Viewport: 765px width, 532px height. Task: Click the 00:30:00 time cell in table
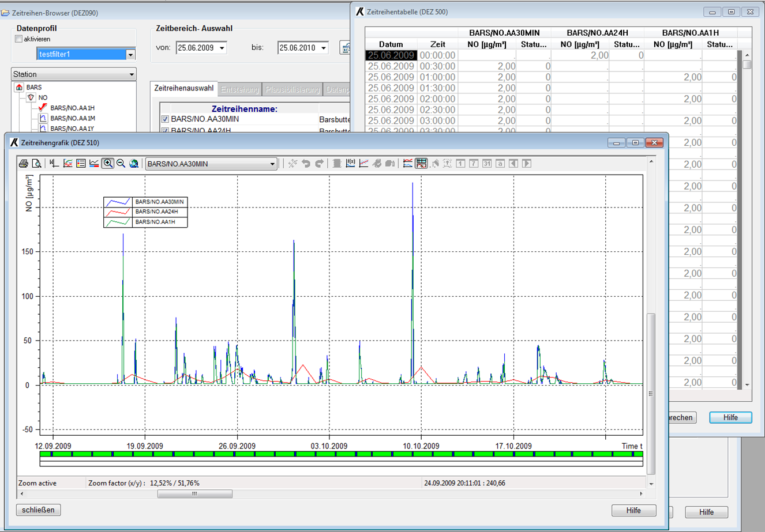point(437,66)
